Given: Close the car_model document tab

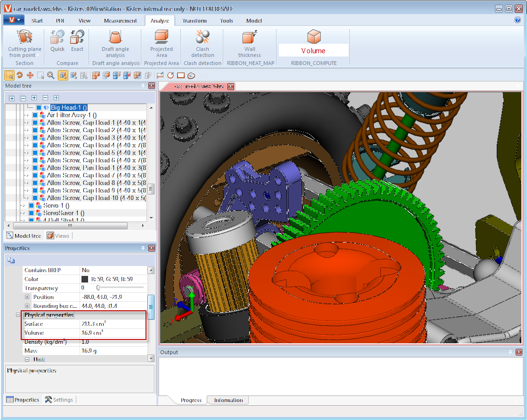Looking at the screenshot, I should point(231,86).
